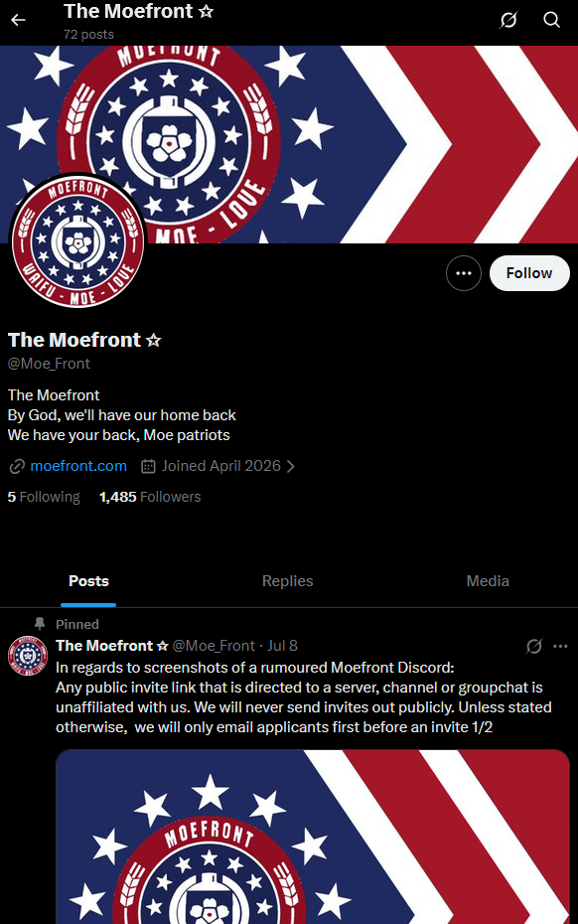
Task: Click the link icon before moefront.com
Action: [x=17, y=466]
